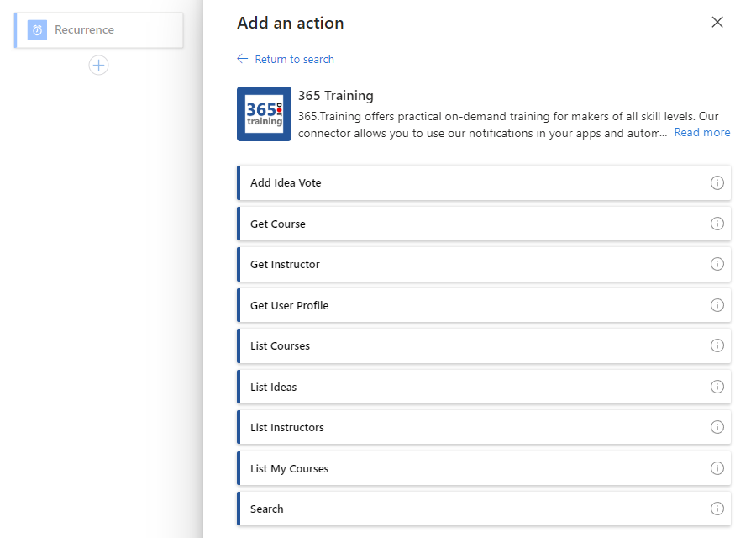This screenshot has width=756, height=538.
Task: Expand description with Read more link
Action: 701,132
